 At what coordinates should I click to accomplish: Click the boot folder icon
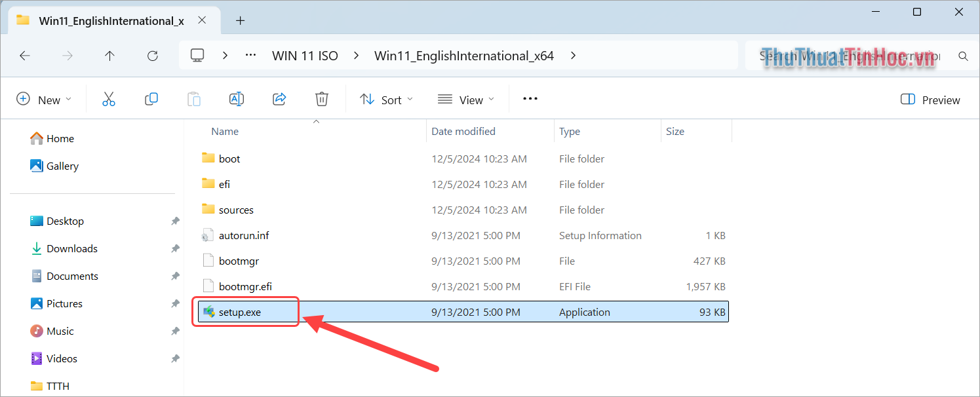(x=208, y=159)
